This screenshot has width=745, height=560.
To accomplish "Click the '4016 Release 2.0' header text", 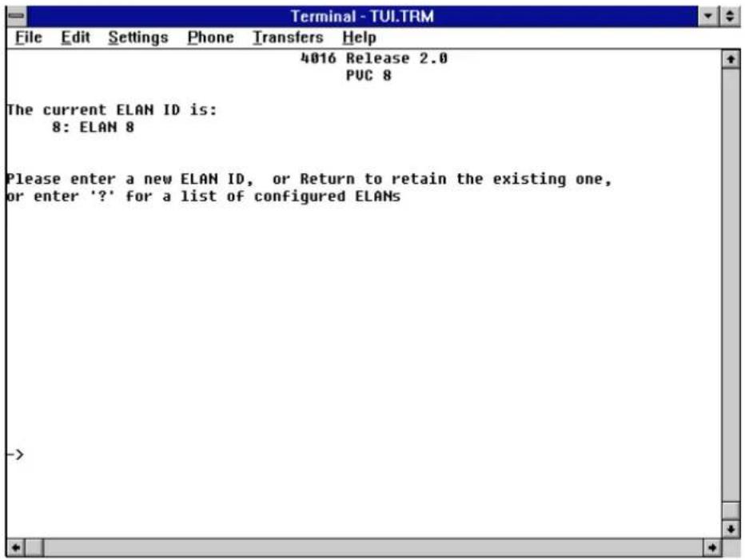I will (x=374, y=58).
